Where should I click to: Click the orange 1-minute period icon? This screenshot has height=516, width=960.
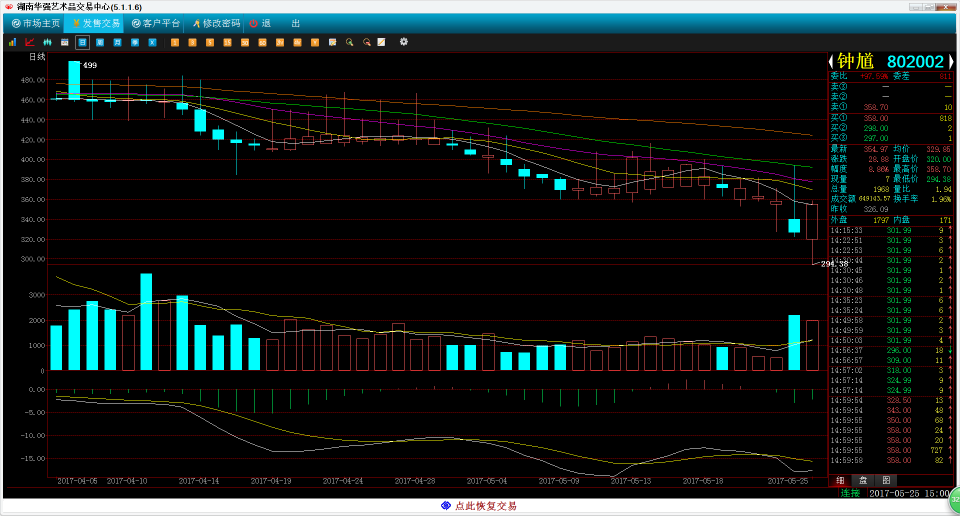click(x=175, y=42)
